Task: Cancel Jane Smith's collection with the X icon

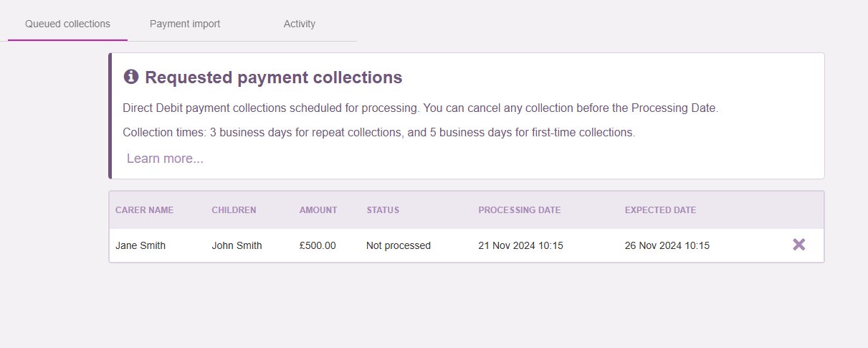Action: click(798, 245)
